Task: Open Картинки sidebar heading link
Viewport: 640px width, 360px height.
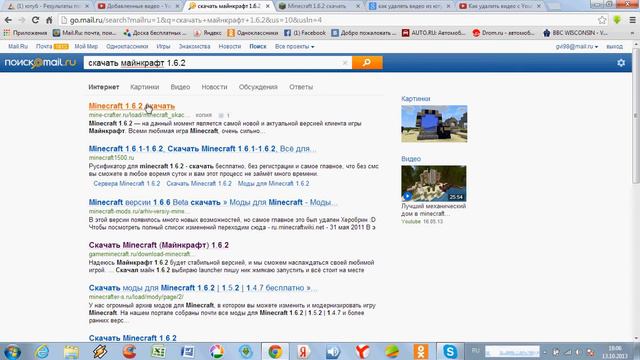Action: pyautogui.click(x=416, y=99)
